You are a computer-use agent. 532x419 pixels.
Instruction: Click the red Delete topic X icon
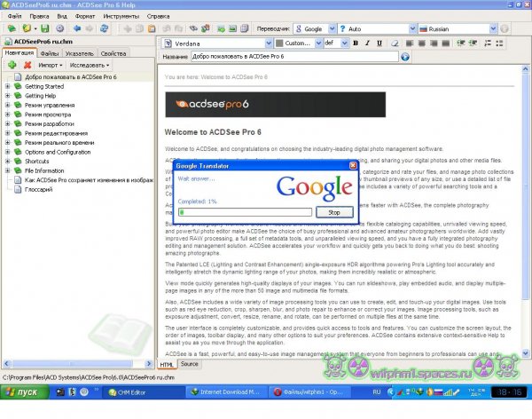(27, 65)
